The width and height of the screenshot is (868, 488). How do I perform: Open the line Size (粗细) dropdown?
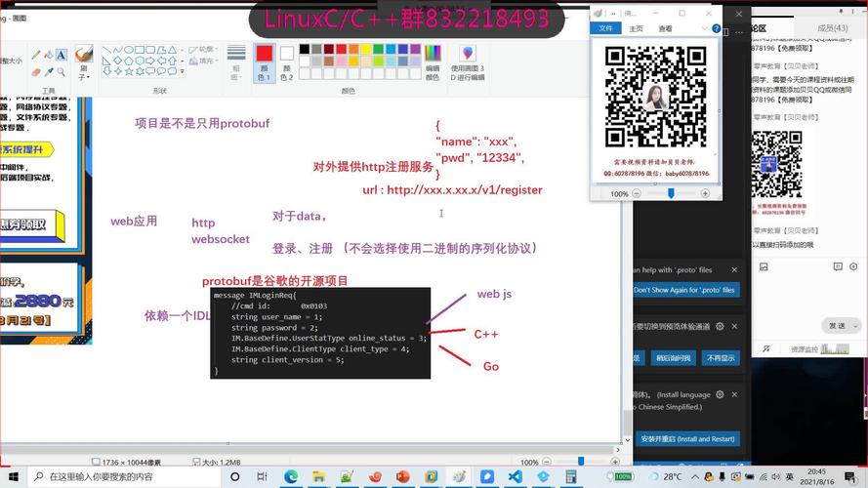[x=236, y=61]
